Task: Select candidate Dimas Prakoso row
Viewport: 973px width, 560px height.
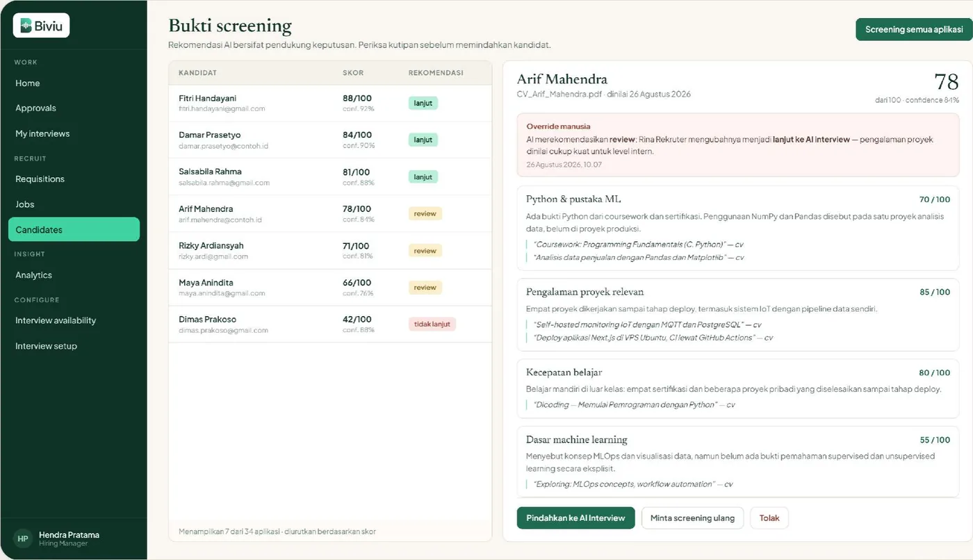Action: [330, 324]
